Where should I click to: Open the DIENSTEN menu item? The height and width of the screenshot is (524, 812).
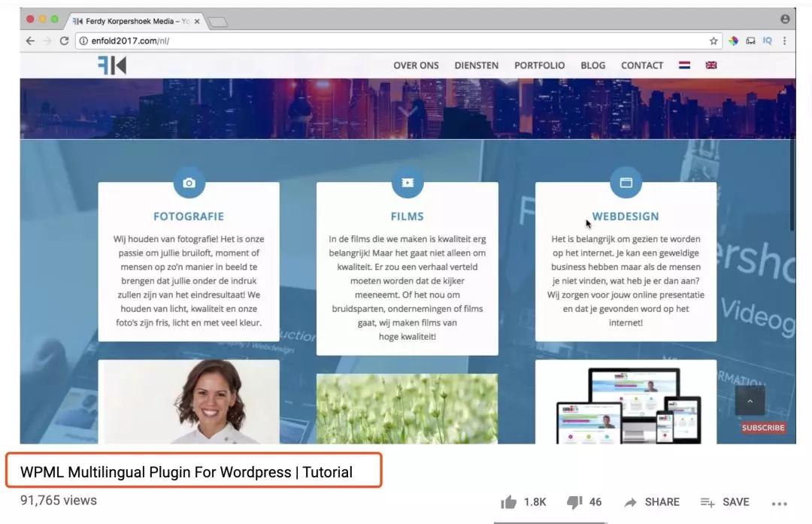click(x=477, y=65)
